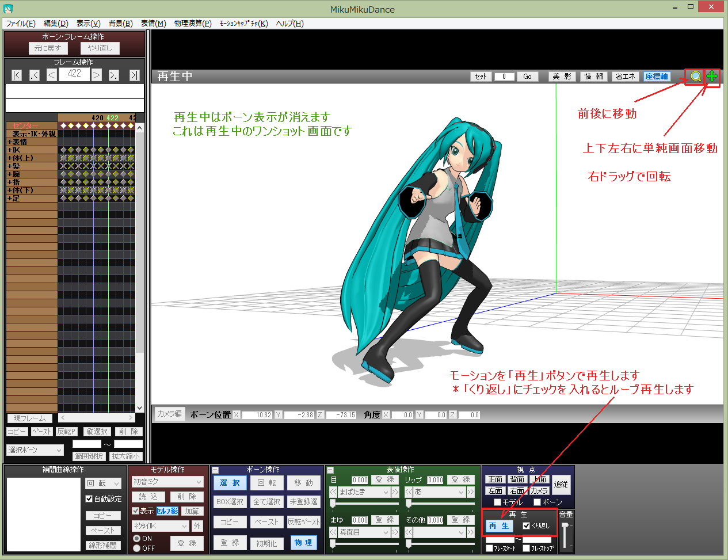Image resolution: width=728 pixels, height=560 pixels.
Task: Enable the ボーン view follow checkbox
Action: point(537,502)
